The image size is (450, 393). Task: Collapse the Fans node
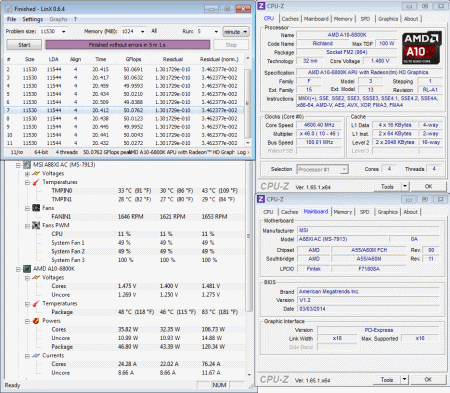(27, 208)
